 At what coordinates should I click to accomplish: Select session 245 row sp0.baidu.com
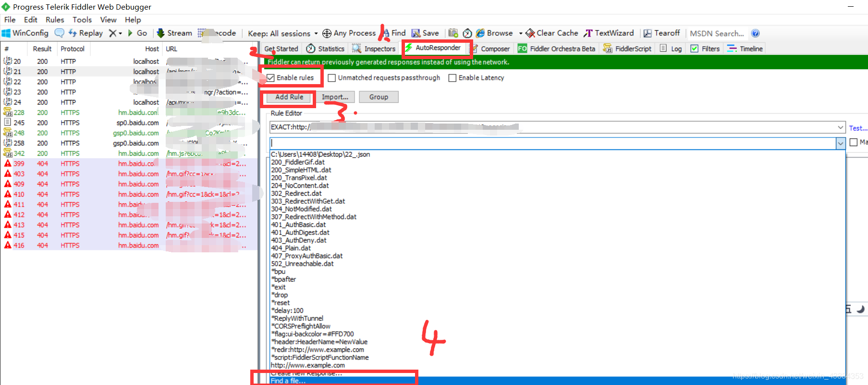(x=129, y=123)
